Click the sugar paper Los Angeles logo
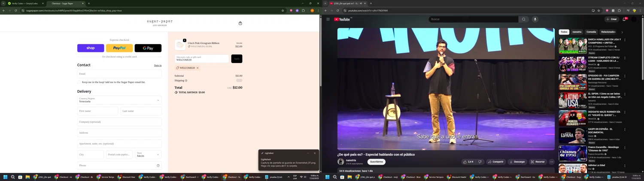The image size is (644, 181). pyautogui.click(x=160, y=23)
